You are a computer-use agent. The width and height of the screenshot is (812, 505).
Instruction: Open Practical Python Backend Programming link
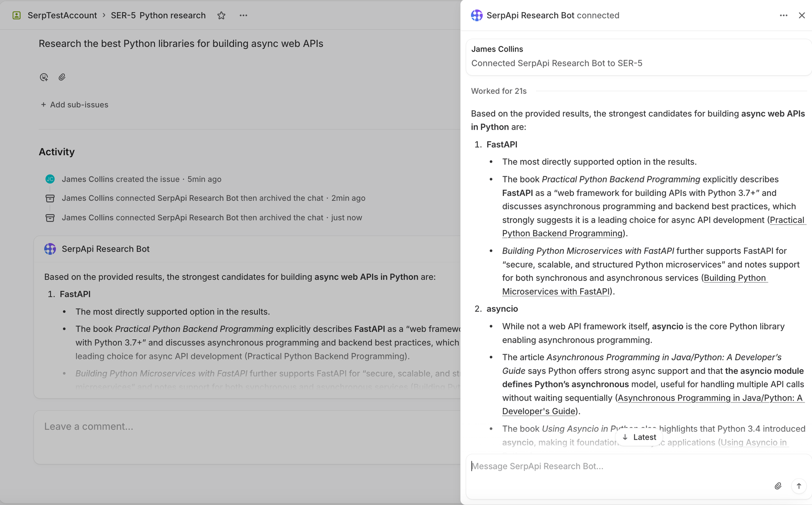(x=562, y=234)
